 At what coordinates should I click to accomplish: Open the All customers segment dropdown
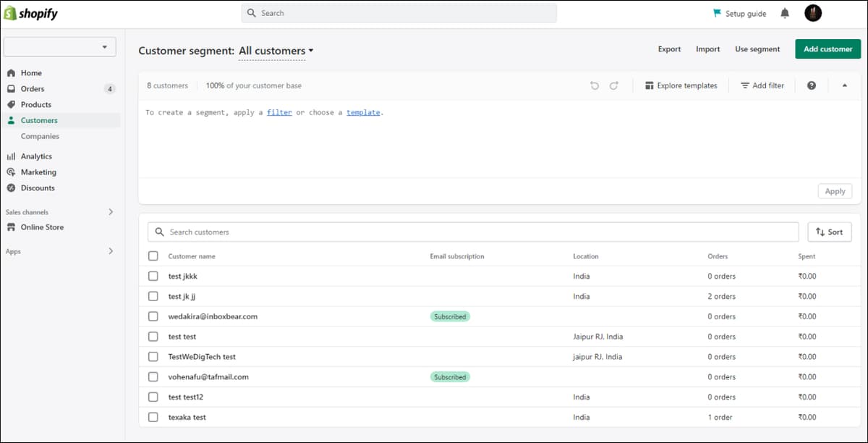[x=276, y=51]
